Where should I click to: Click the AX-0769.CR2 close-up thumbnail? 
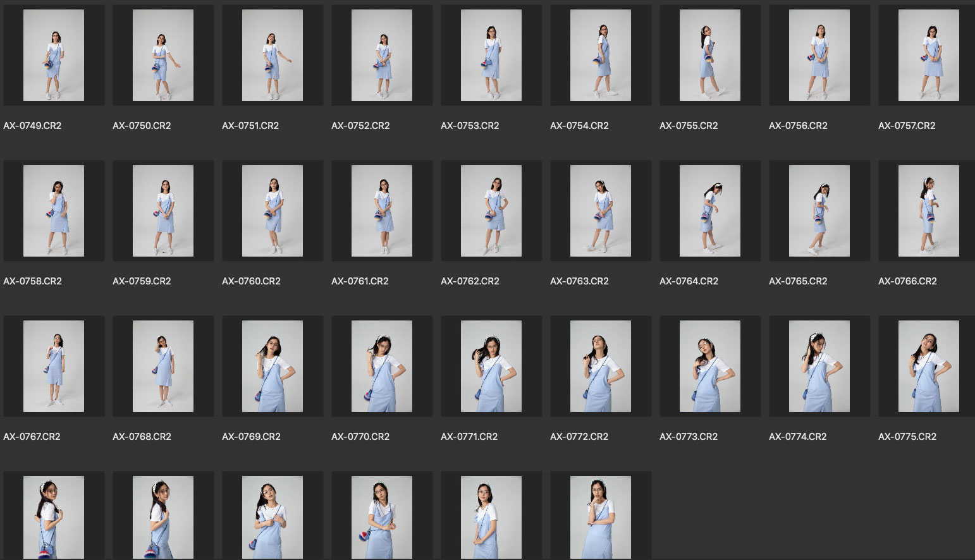click(x=273, y=367)
